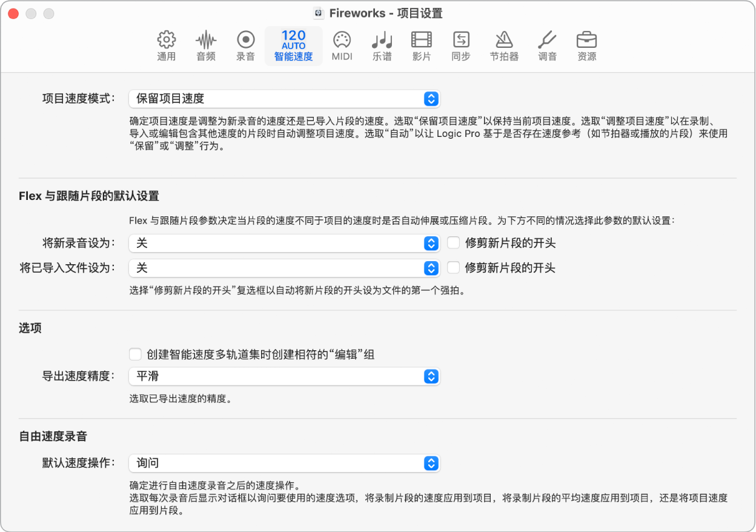756x532 pixels.
Task: Click the Flex 与跟随片段的默认设置 heading
Action: 89,196
